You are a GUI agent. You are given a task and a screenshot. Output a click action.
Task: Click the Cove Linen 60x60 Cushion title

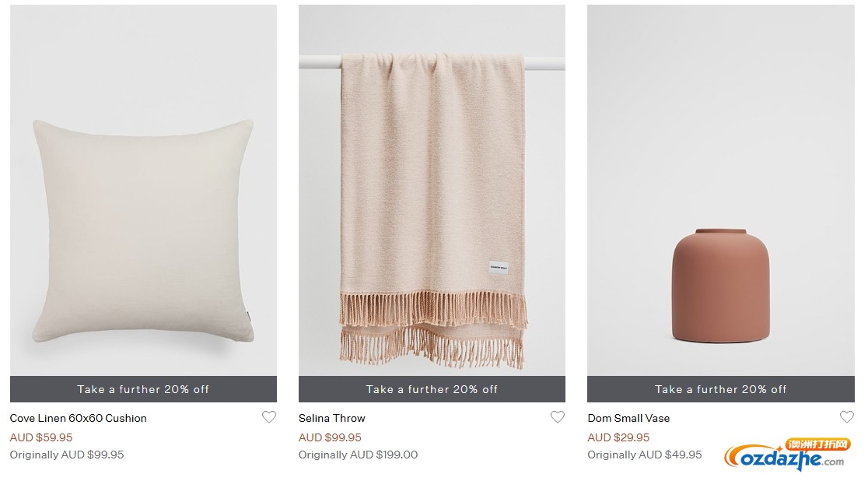pos(78,419)
